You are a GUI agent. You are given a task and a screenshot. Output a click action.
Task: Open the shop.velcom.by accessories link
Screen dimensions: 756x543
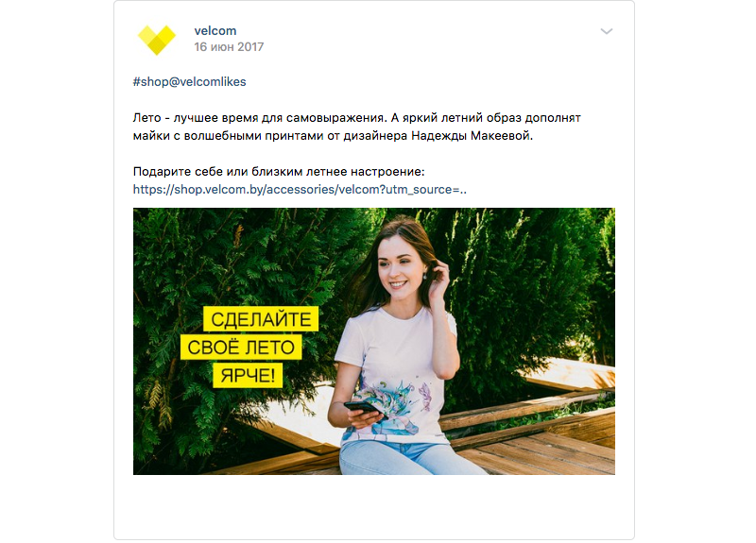click(300, 190)
